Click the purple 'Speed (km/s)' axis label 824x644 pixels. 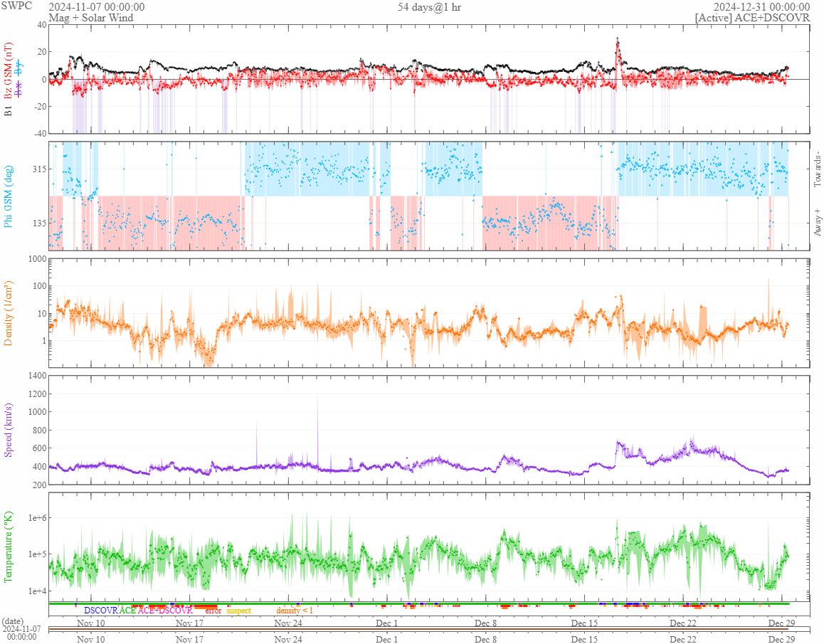pyautogui.click(x=8, y=430)
